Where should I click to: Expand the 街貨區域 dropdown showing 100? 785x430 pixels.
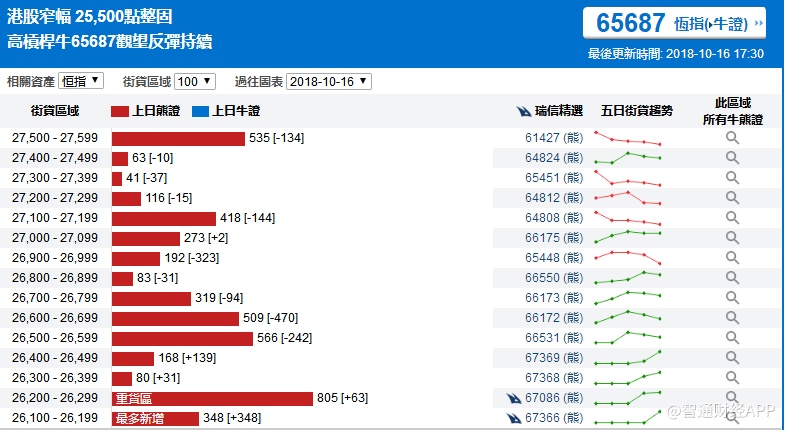coord(194,81)
